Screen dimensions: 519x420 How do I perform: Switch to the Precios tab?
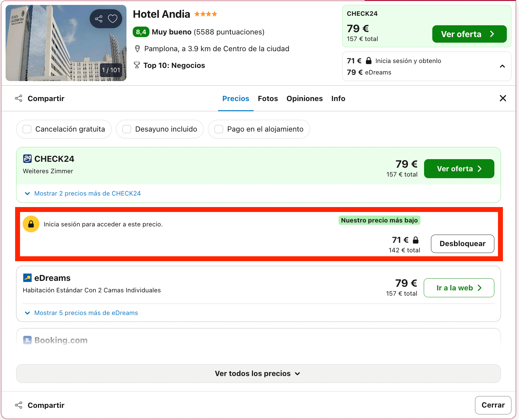[x=236, y=98]
